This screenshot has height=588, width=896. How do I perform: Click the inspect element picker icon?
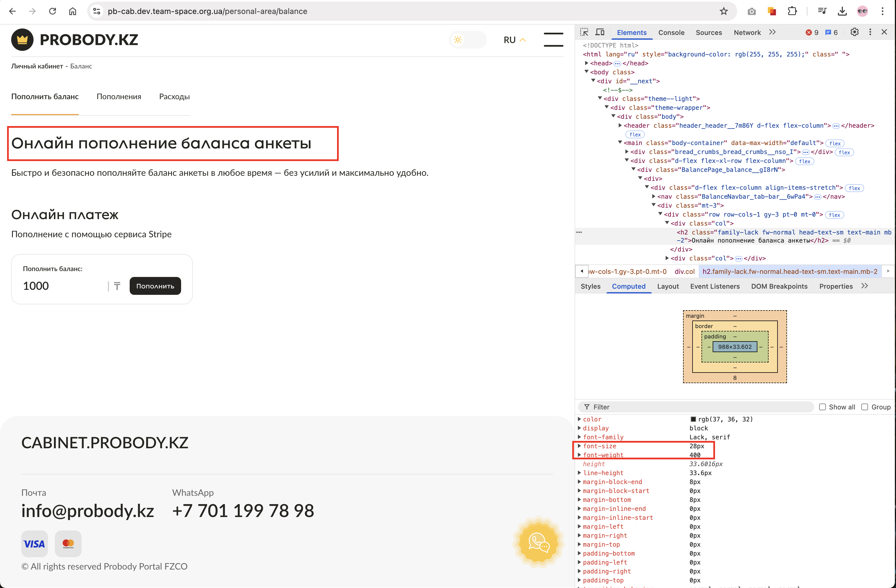pos(584,32)
